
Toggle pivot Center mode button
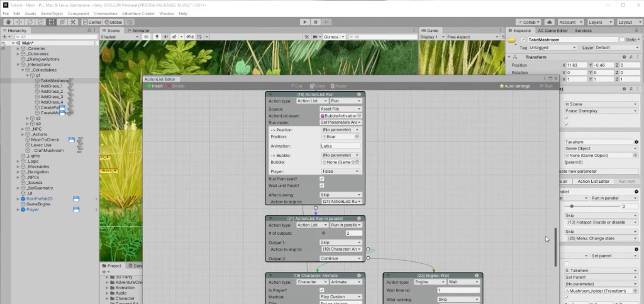click(92, 22)
